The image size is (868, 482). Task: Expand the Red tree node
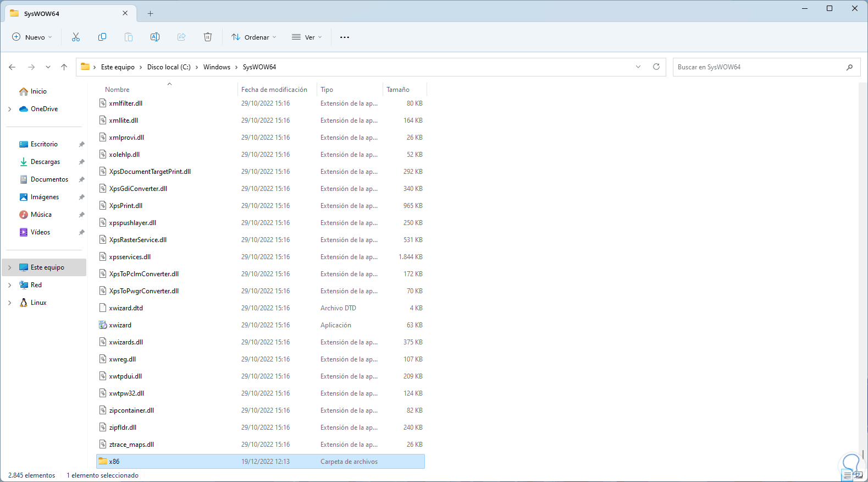pyautogui.click(x=10, y=285)
